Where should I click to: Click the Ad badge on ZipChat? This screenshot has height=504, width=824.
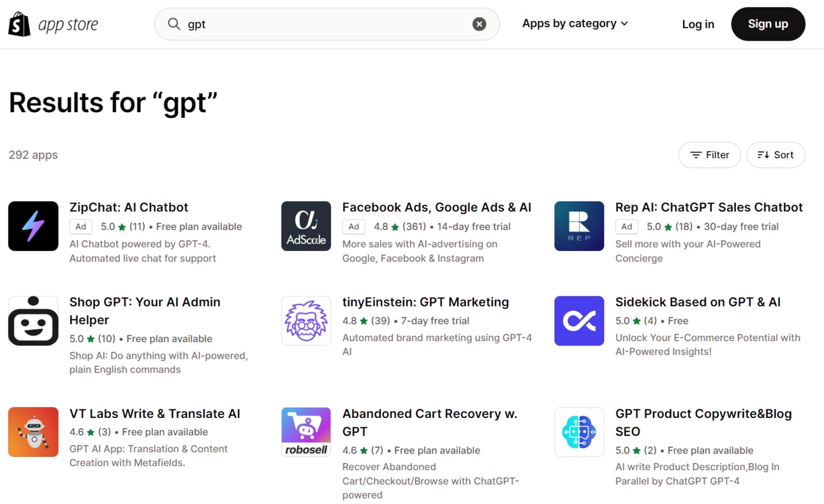coord(81,226)
